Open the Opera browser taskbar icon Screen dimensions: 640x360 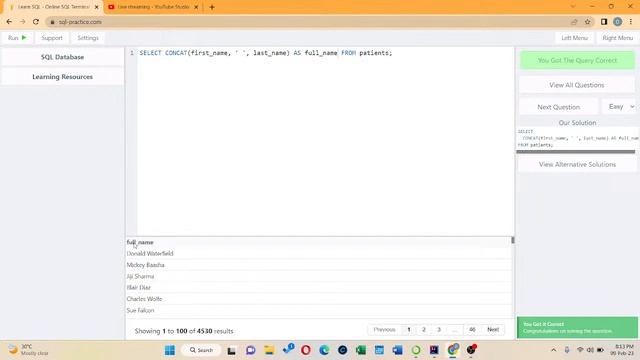pos(306,350)
